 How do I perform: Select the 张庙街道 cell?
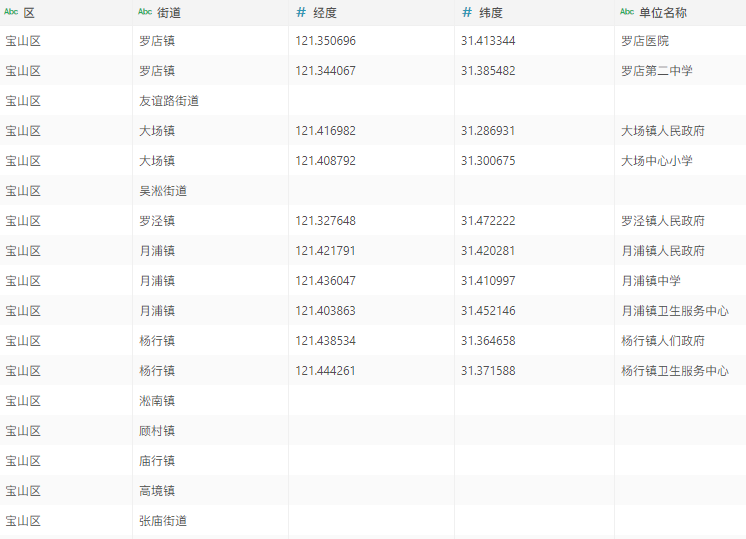(163, 521)
